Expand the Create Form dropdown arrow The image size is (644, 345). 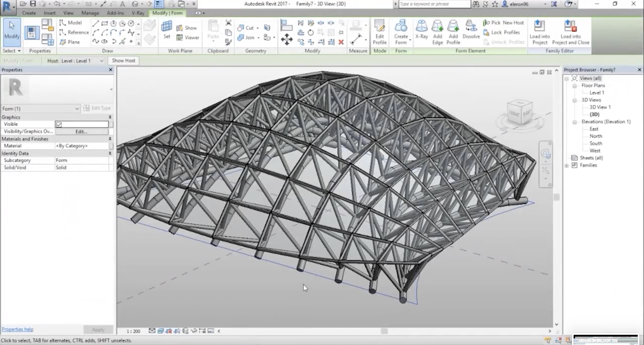pyautogui.click(x=410, y=40)
